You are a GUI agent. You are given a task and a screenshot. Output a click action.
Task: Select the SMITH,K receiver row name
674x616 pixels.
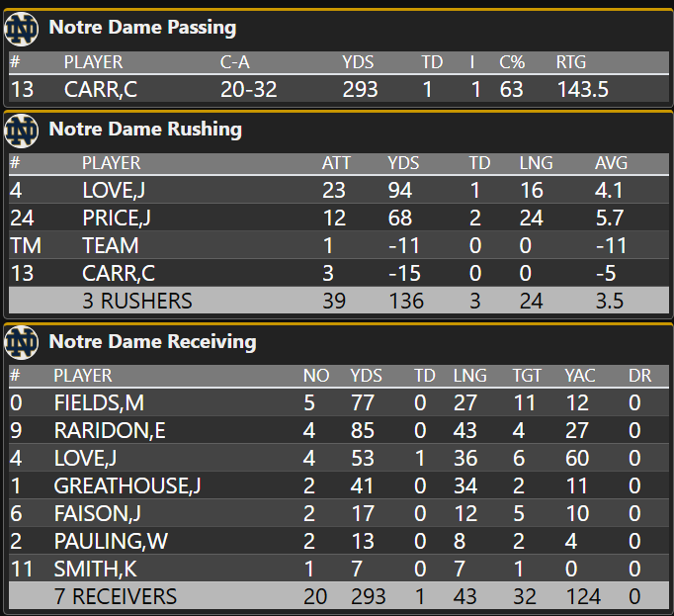[x=95, y=569]
